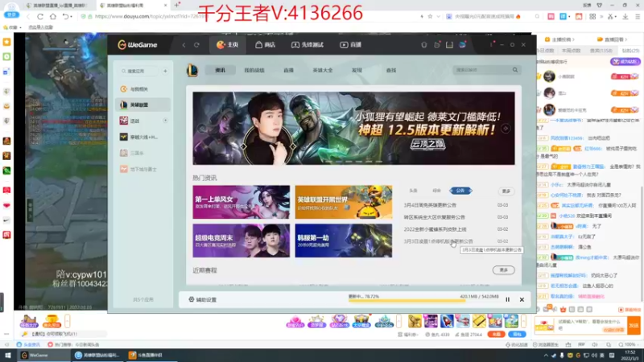The width and height of the screenshot is (644, 362).
Task: Switch to the 查找 sub-tab
Action: 391,70
